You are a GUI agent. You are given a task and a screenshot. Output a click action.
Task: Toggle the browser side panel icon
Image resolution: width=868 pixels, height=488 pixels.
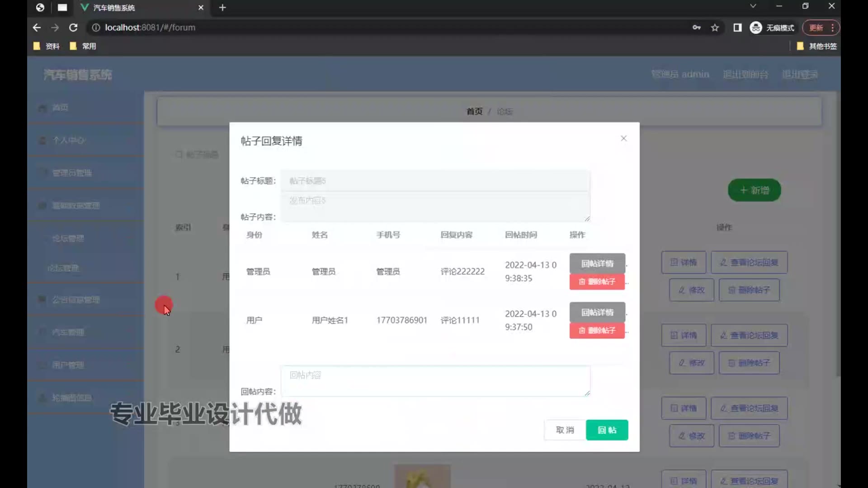click(x=737, y=28)
